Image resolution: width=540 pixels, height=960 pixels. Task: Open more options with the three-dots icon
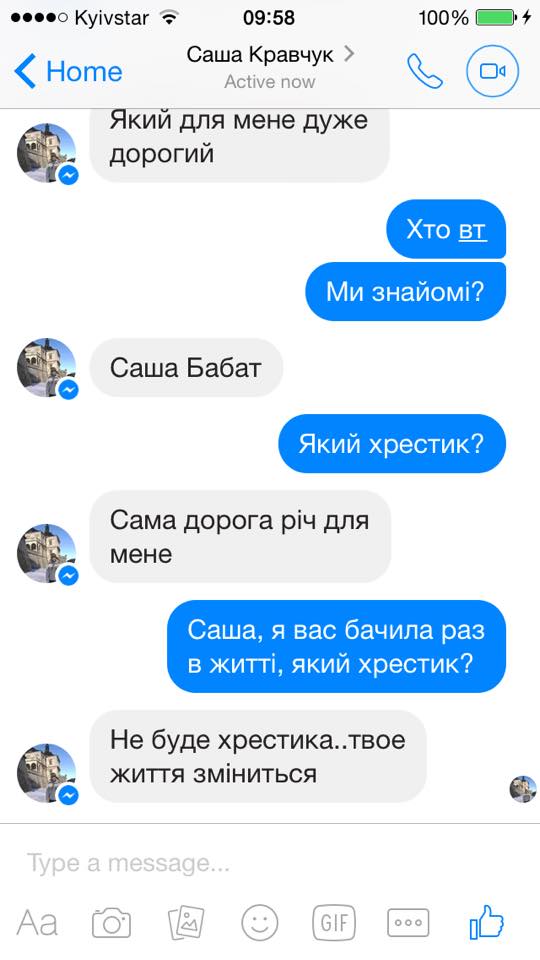(x=408, y=922)
